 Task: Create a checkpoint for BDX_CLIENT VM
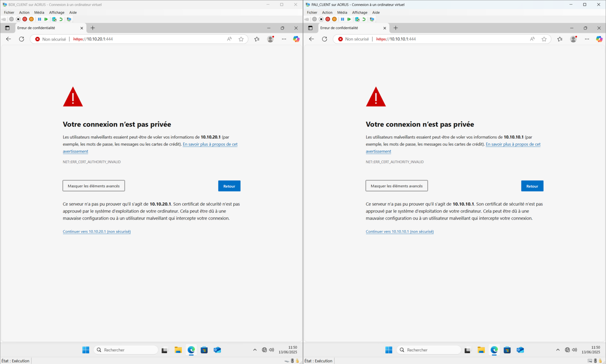(x=54, y=19)
